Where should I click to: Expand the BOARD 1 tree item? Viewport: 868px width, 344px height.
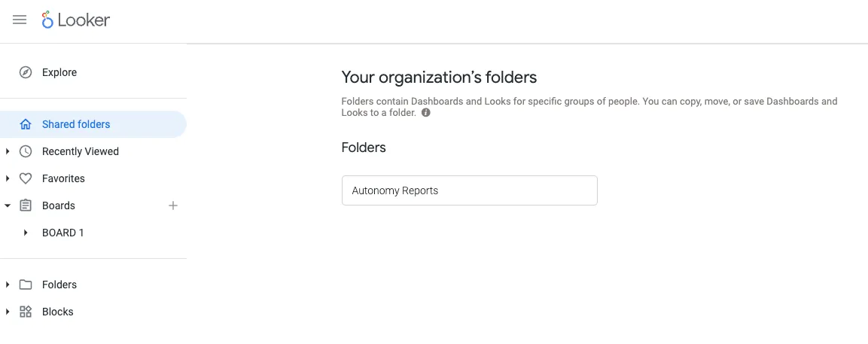[x=26, y=233]
